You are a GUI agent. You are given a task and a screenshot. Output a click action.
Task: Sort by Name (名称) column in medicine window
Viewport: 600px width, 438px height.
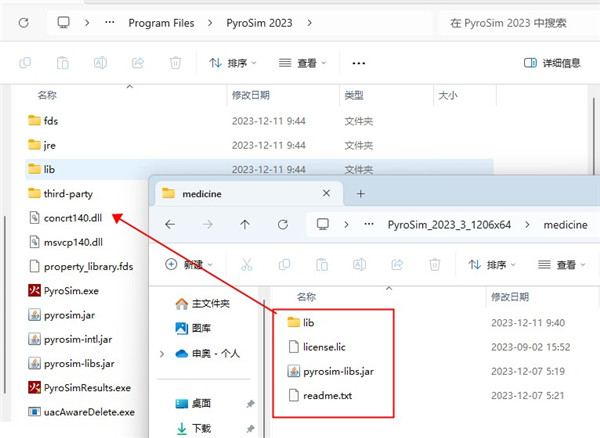tap(306, 297)
